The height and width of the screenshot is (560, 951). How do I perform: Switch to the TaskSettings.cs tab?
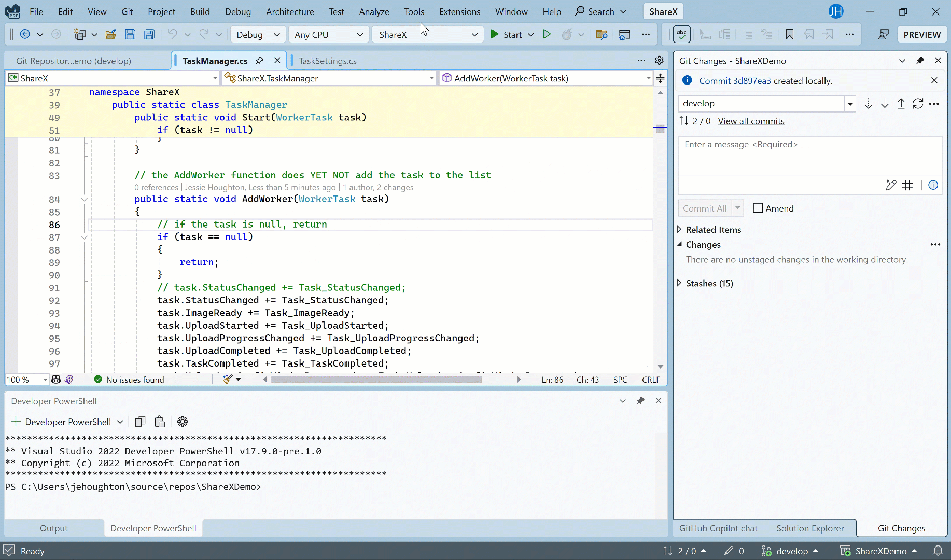[x=327, y=61]
